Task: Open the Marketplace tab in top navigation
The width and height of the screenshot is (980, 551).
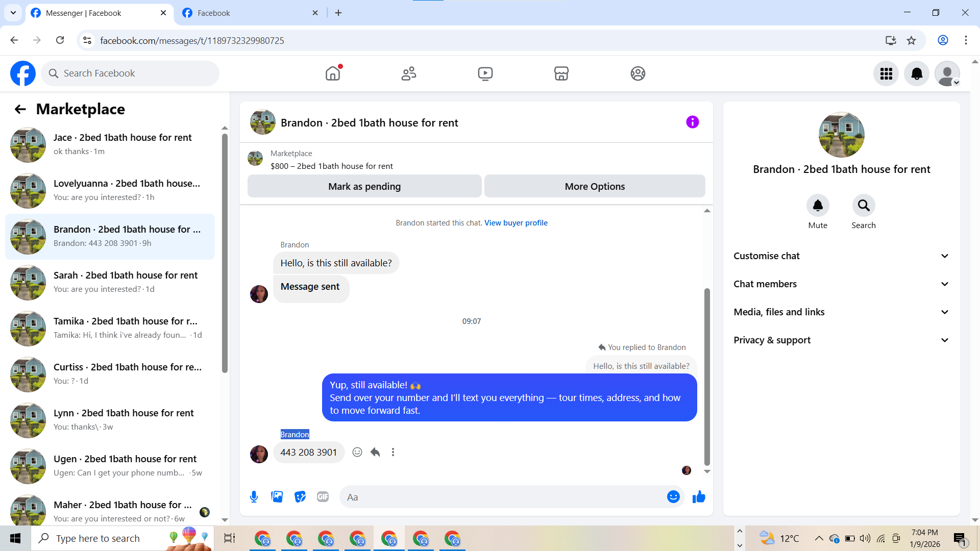Action: [561, 73]
